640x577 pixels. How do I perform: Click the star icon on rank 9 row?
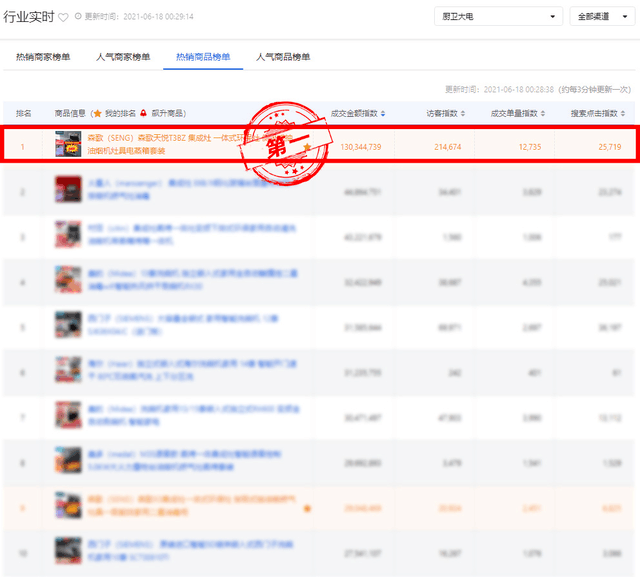[307, 508]
